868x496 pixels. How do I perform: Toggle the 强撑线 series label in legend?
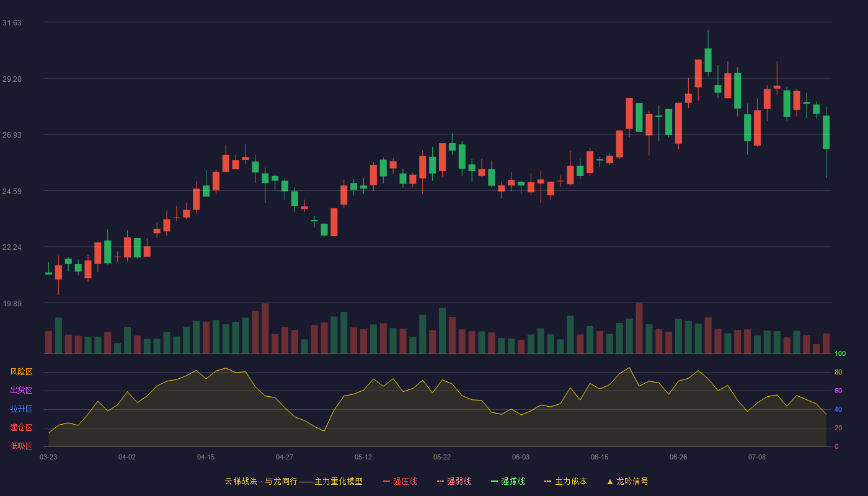(513, 481)
